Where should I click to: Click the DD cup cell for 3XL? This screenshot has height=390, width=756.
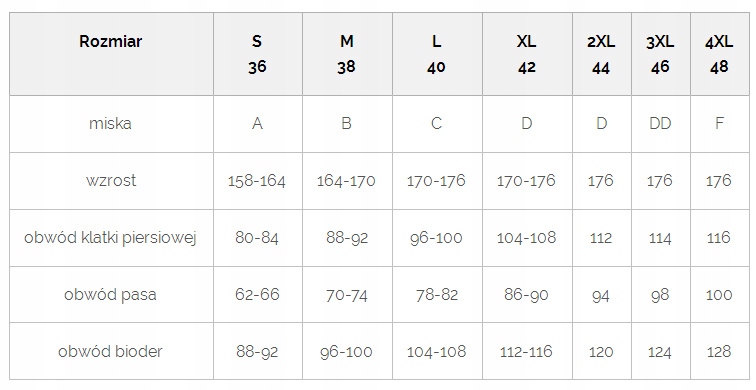click(661, 124)
